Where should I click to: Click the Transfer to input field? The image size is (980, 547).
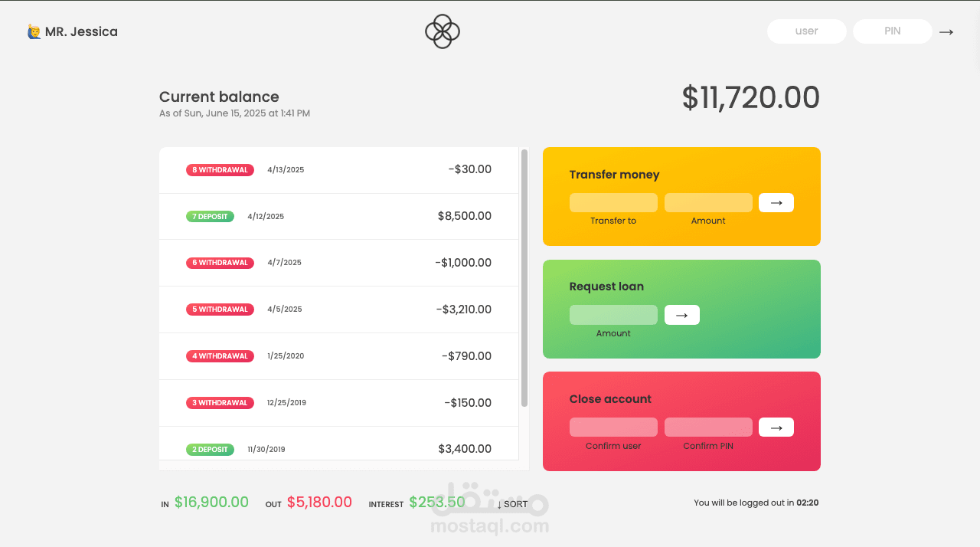coord(613,202)
